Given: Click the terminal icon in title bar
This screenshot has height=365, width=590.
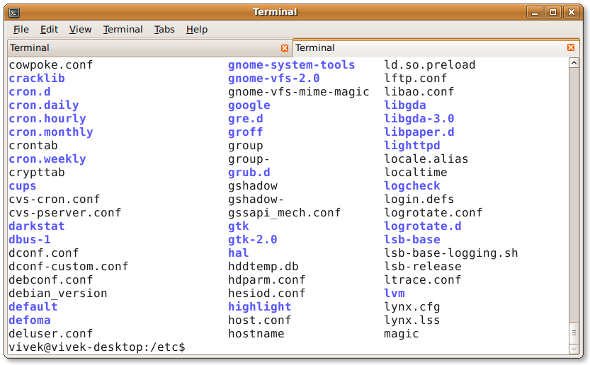Looking at the screenshot, I should click(x=14, y=13).
